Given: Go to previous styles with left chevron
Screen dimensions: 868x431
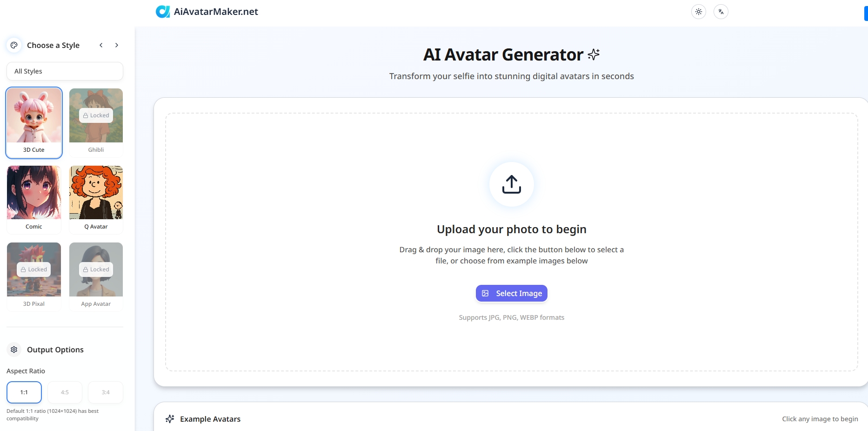Looking at the screenshot, I should pos(101,45).
